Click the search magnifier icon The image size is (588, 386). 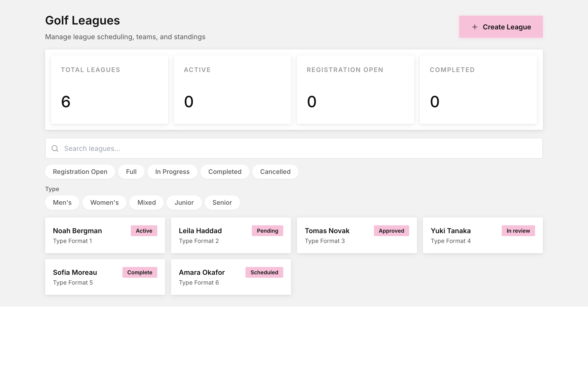click(x=55, y=148)
